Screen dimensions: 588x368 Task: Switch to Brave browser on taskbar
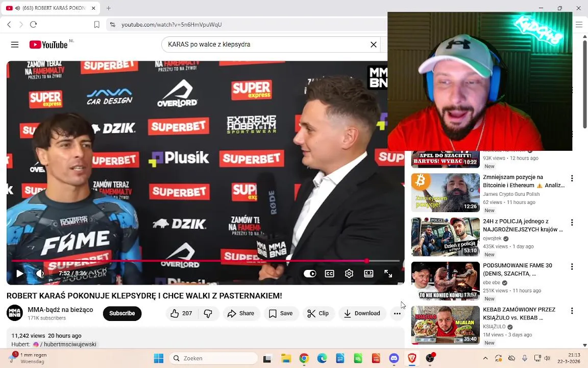tap(412, 358)
